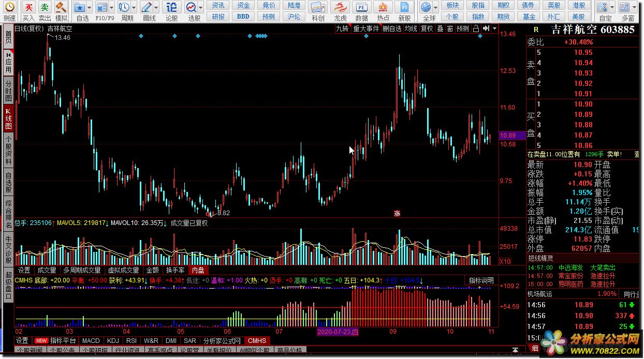Select the 多周期成交量 volume tab

pyautogui.click(x=82, y=270)
